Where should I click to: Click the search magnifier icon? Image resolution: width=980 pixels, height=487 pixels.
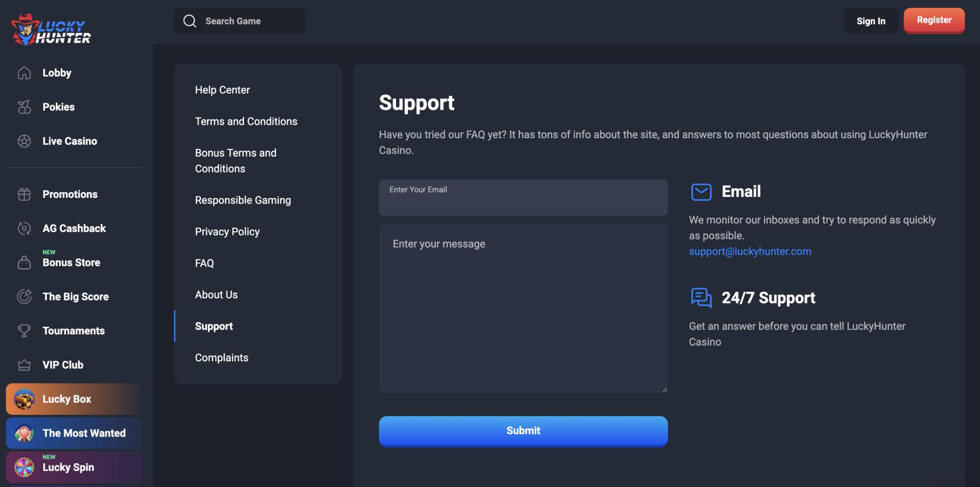(190, 21)
